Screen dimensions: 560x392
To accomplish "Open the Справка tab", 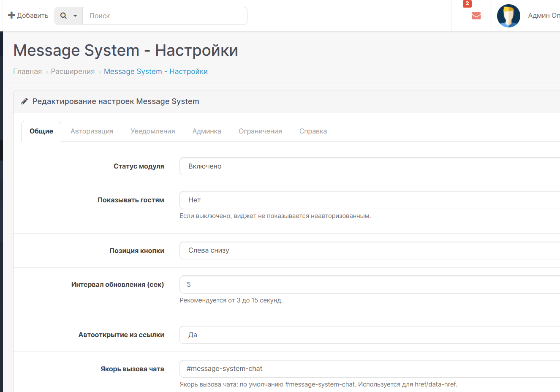I will (313, 131).
